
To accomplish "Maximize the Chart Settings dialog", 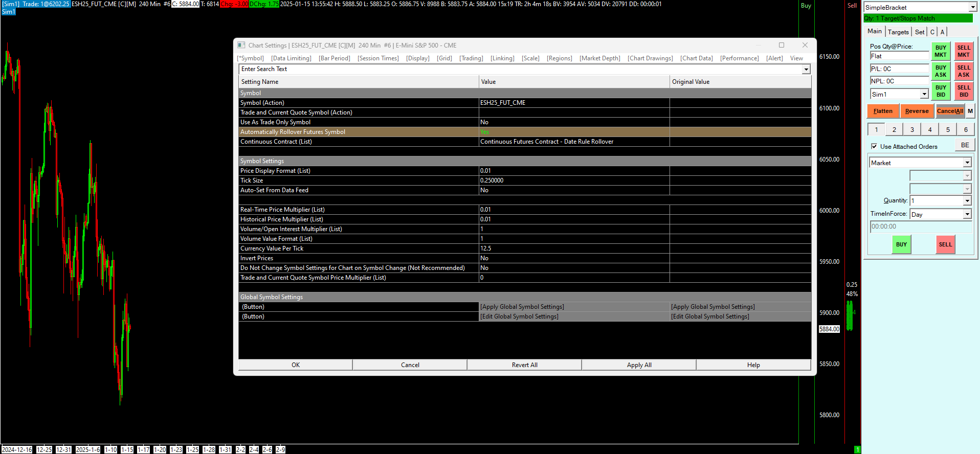I will 782,45.
